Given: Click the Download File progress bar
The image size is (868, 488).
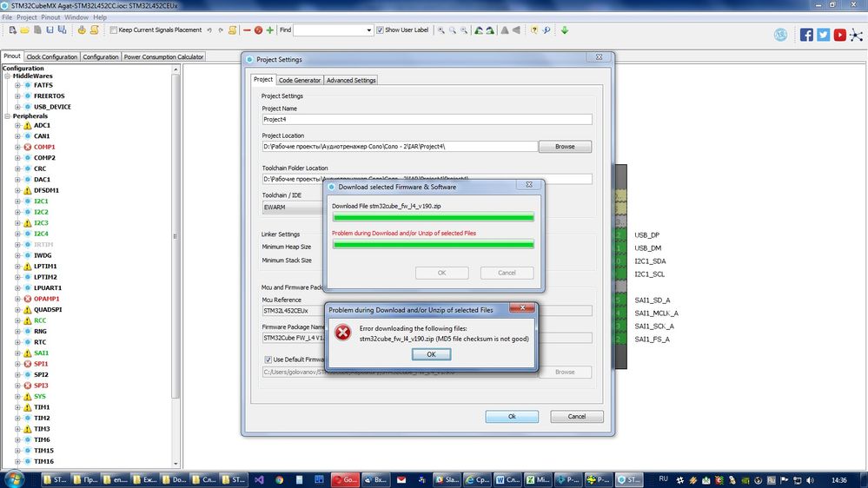Looking at the screenshot, I should pos(433,217).
